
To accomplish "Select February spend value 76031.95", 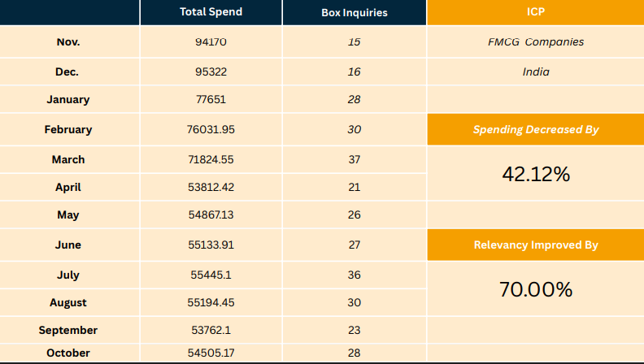I will click(211, 129).
